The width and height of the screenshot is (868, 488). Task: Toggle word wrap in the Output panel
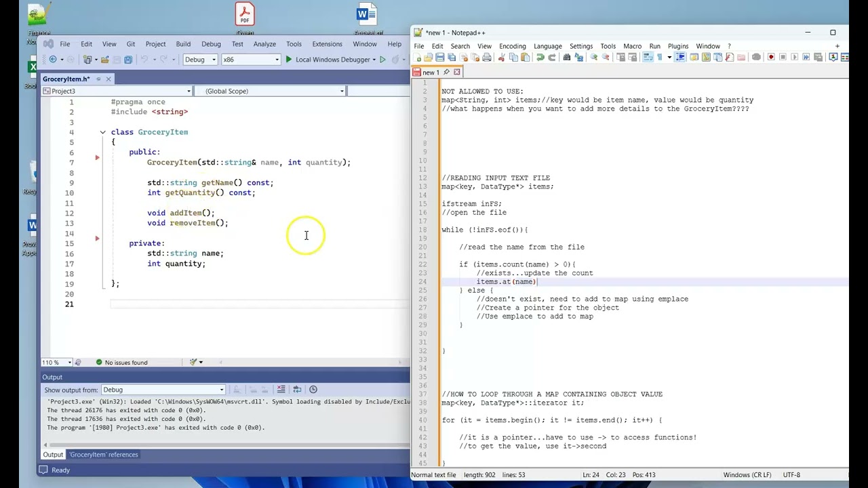coord(297,390)
